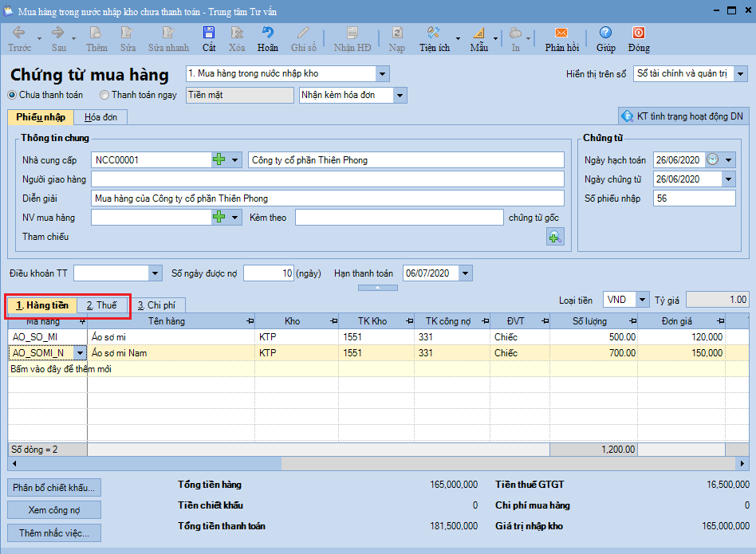
Task: Collapse the header panel with the up arrow
Action: [377, 288]
